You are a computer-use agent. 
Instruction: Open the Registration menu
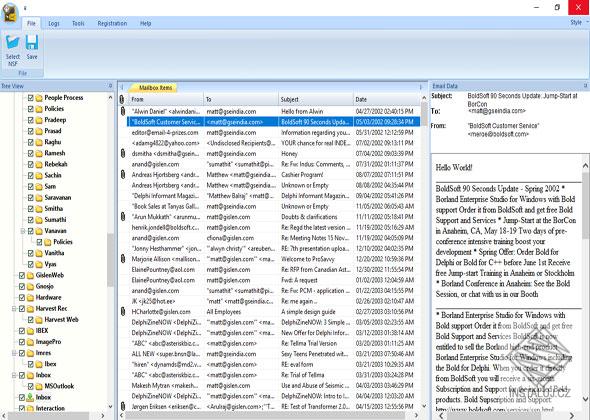(x=112, y=23)
